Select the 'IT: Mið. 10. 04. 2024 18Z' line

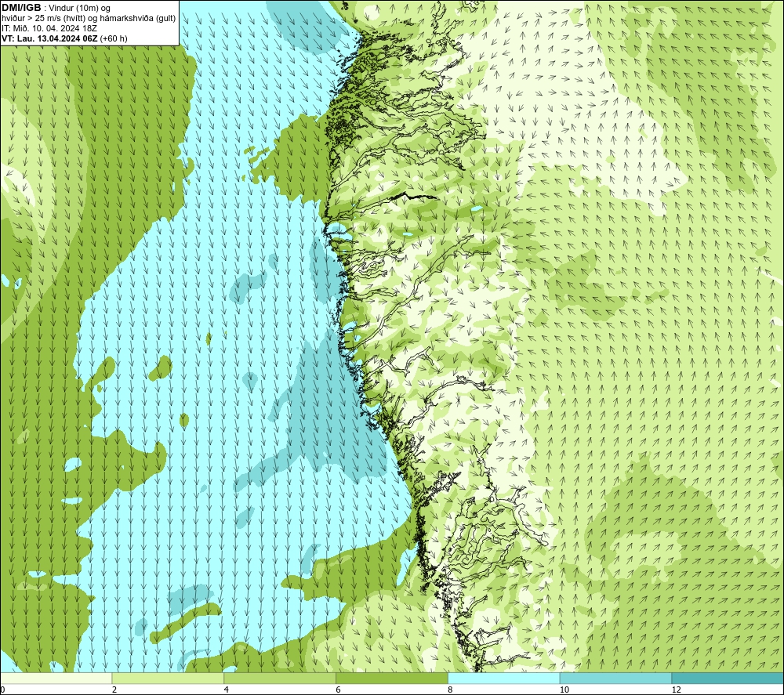pyautogui.click(x=49, y=28)
